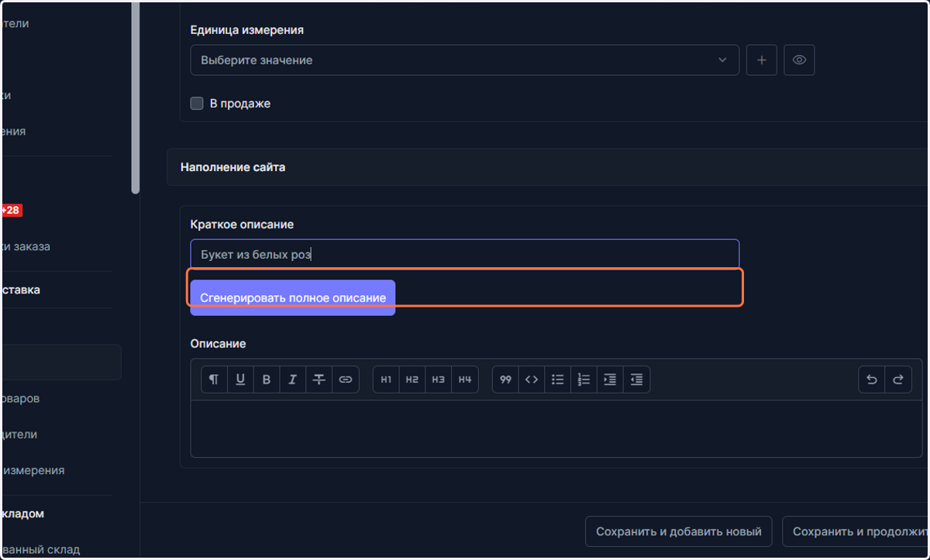This screenshot has height=560, width=930.
Task: Open sidebar item ending in 'заказа'
Action: [x=26, y=246]
